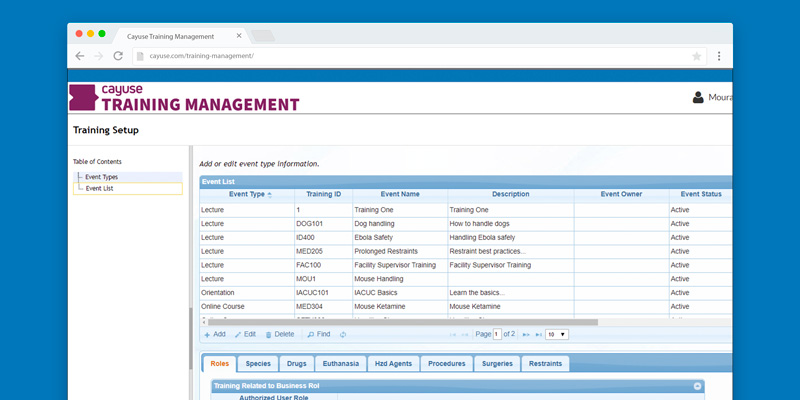This screenshot has height=400, width=800.
Task: Open the user profile icon
Action: pos(698,97)
